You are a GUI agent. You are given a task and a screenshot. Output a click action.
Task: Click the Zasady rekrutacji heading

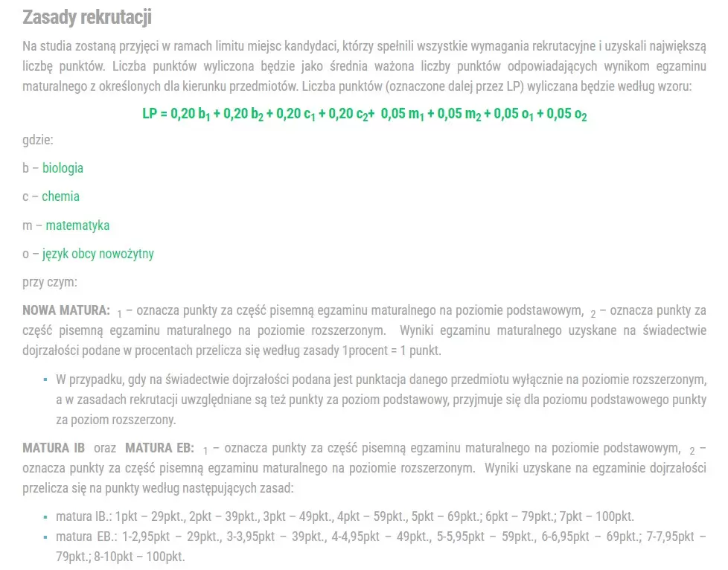coord(87,17)
